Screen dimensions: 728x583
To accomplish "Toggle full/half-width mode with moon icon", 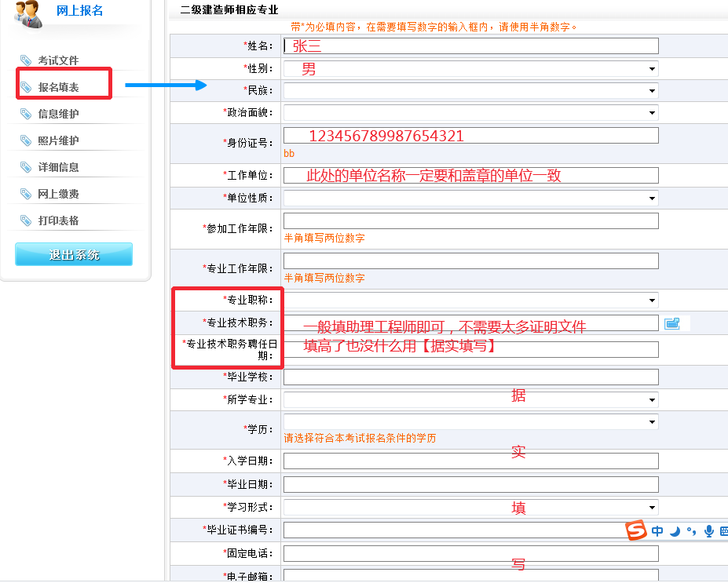I will 675,531.
